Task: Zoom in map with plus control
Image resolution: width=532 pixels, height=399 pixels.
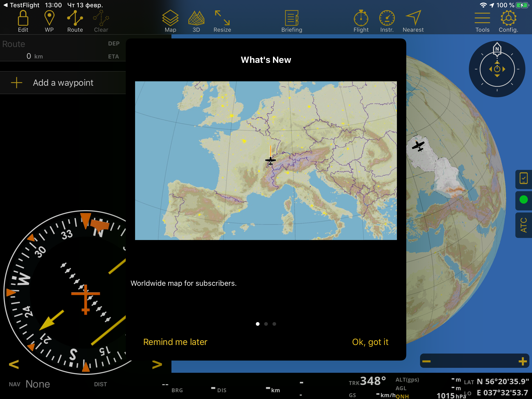Action: (x=522, y=361)
